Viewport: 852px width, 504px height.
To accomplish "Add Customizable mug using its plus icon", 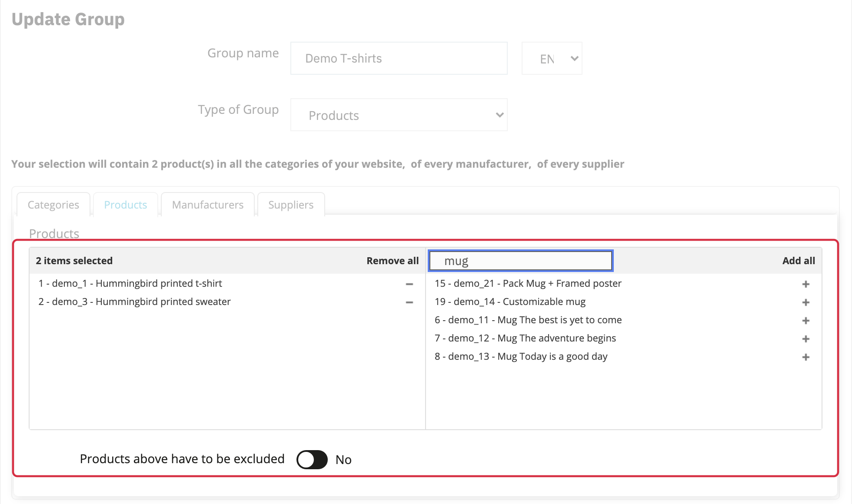I will [x=805, y=302].
